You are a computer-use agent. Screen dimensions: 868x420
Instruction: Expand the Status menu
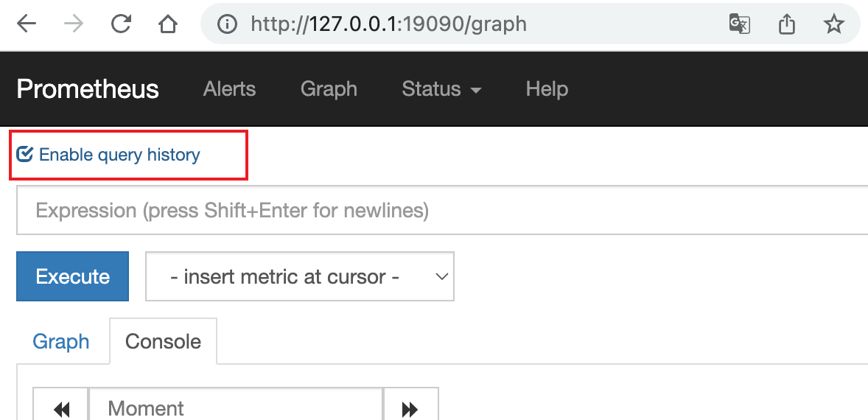click(441, 89)
